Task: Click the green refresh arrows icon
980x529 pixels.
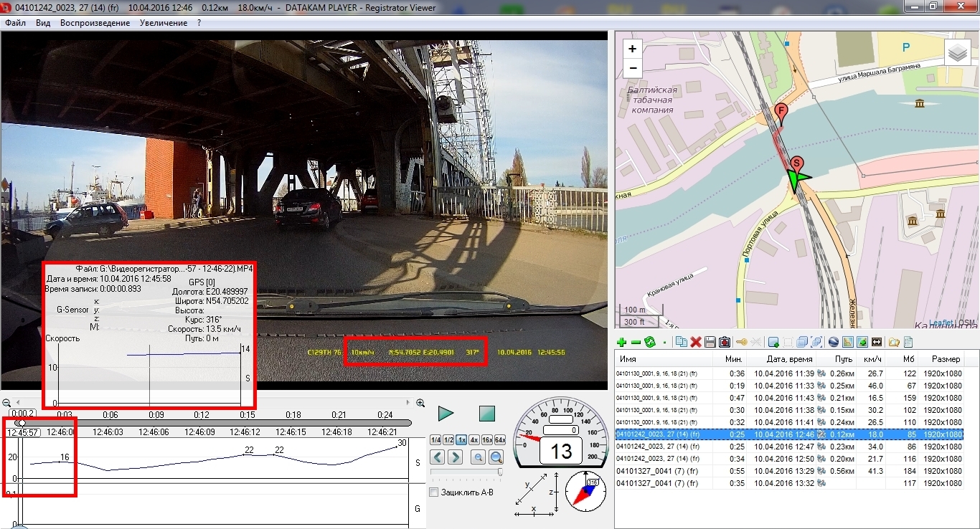Action: coord(650,343)
